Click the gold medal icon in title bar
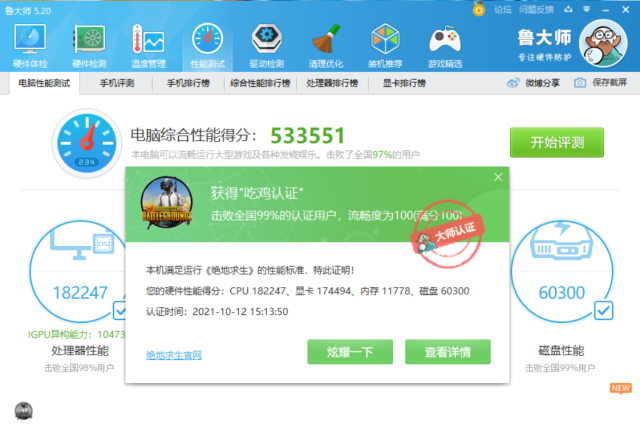The image size is (640, 428). [x=479, y=9]
